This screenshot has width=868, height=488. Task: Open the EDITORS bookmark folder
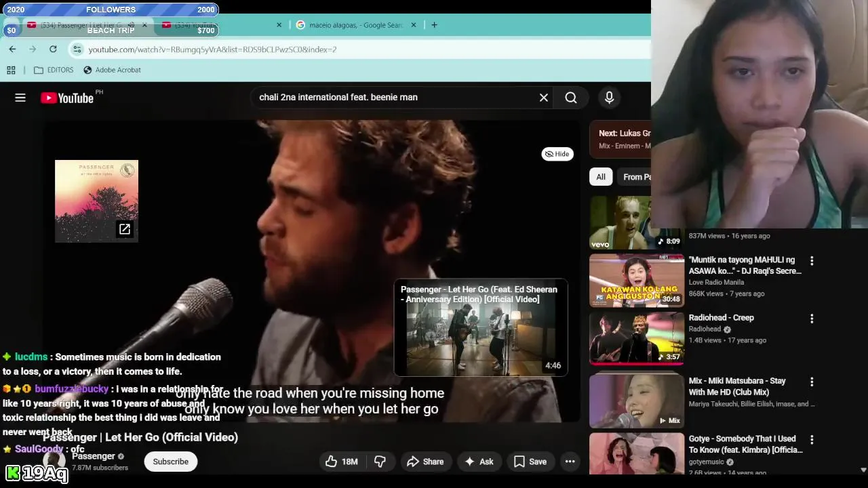54,70
